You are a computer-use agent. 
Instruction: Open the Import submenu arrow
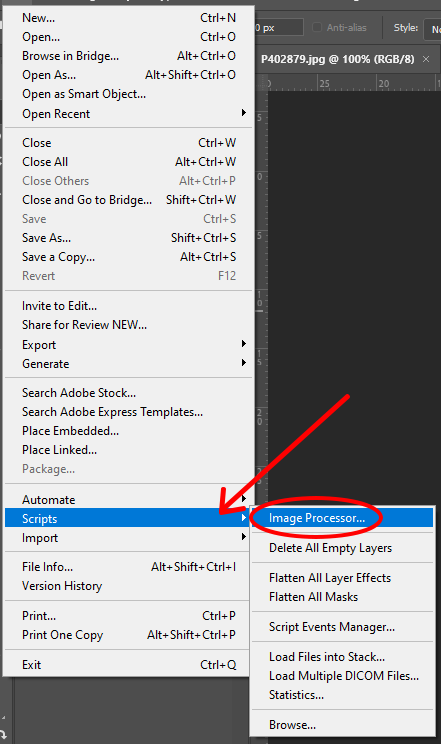pyautogui.click(x=244, y=537)
